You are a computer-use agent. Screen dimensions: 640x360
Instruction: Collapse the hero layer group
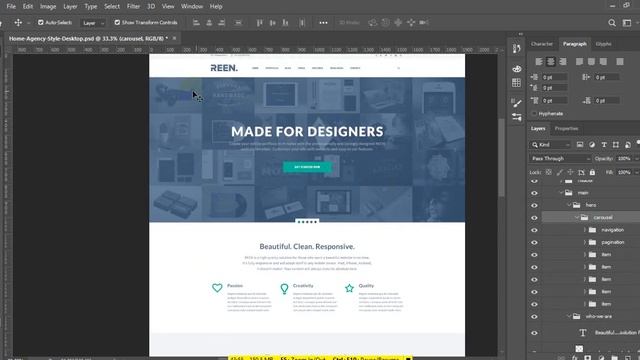[x=569, y=205]
